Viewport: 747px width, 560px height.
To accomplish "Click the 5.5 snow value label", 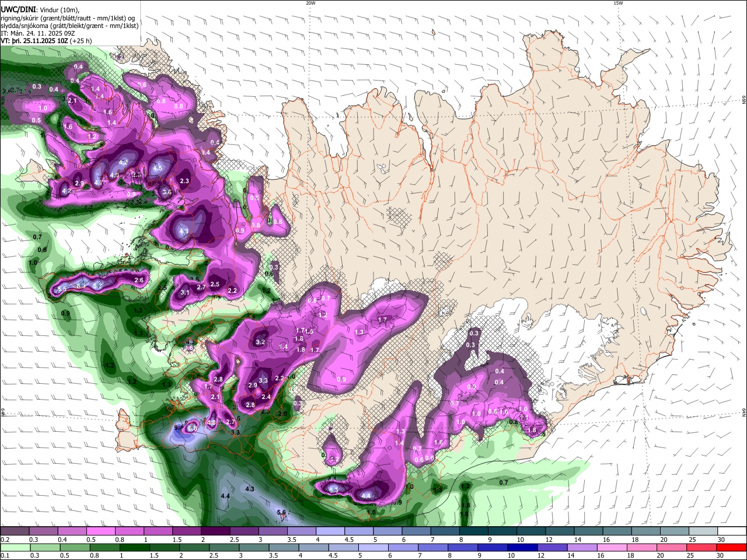I will 62,289.
